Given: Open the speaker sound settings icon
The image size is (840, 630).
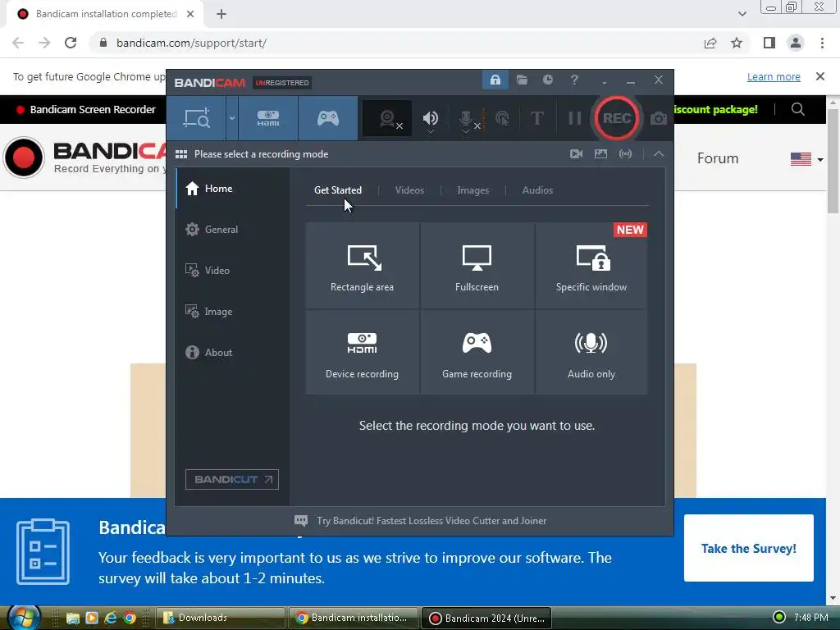Looking at the screenshot, I should coord(430,118).
